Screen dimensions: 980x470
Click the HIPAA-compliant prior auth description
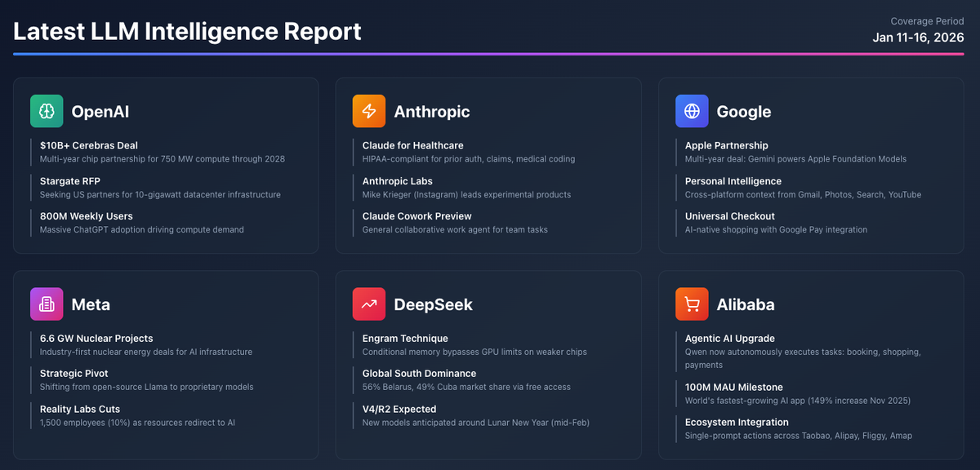click(469, 159)
